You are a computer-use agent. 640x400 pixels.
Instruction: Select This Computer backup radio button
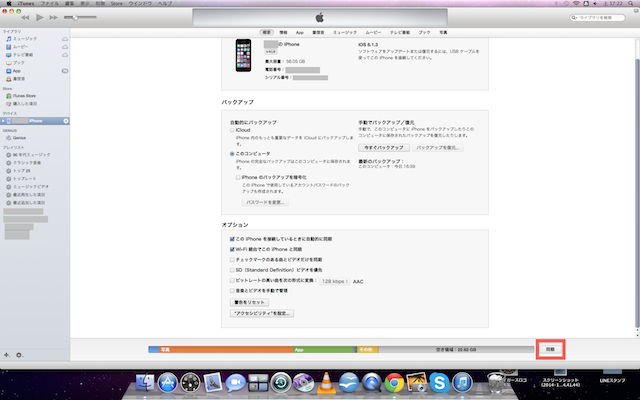click(x=232, y=154)
